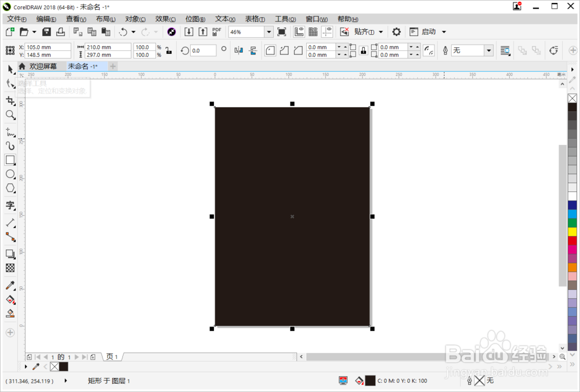580x392 pixels.
Task: Toggle show guidelines button
Action: (x=327, y=32)
